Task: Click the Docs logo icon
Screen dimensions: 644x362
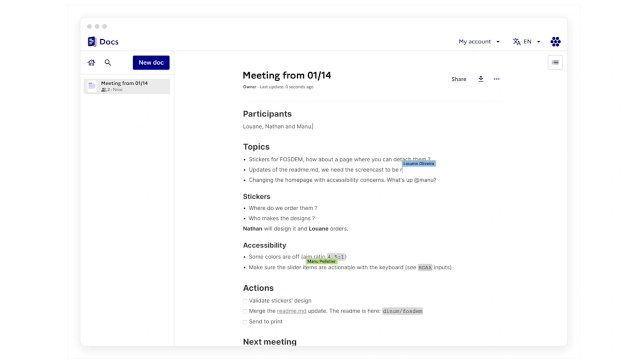Action: click(92, 42)
